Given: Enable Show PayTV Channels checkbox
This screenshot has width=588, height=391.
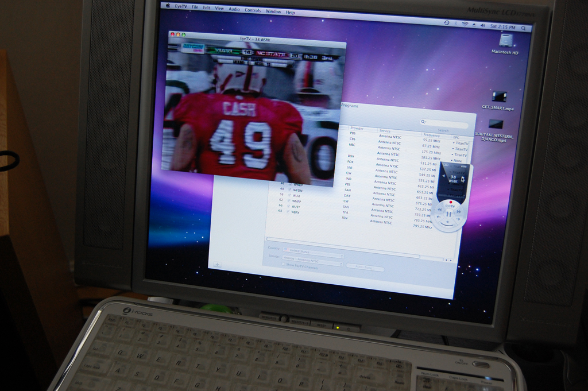Looking at the screenshot, I should [283, 264].
